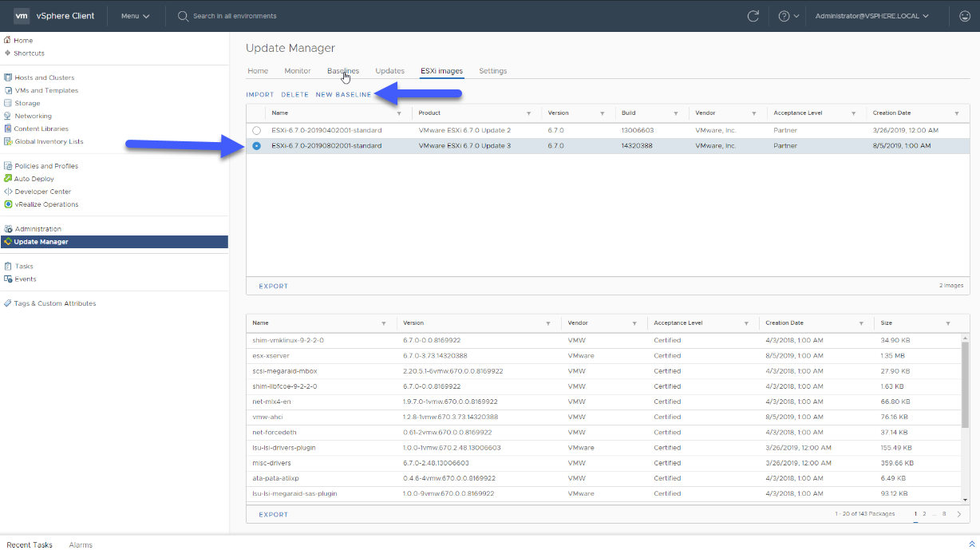Select the Storage icon

[8, 103]
